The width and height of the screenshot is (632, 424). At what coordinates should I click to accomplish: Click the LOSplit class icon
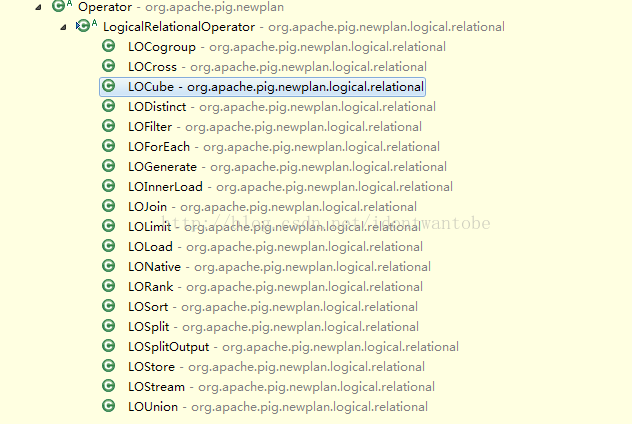pyautogui.click(x=108, y=326)
